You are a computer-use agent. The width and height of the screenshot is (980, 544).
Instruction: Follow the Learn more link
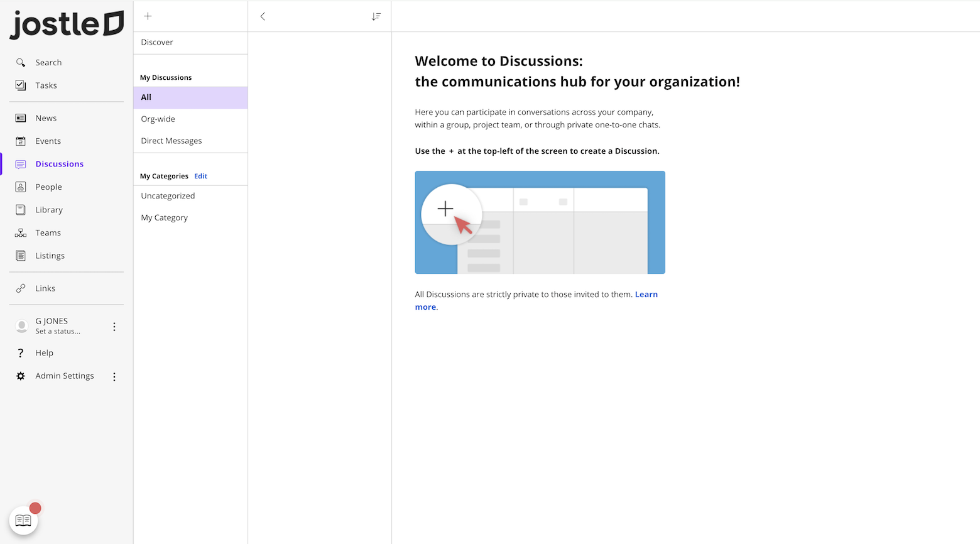[646, 295]
